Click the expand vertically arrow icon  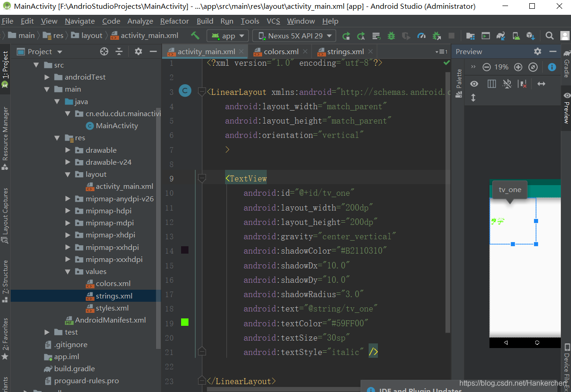[473, 98]
